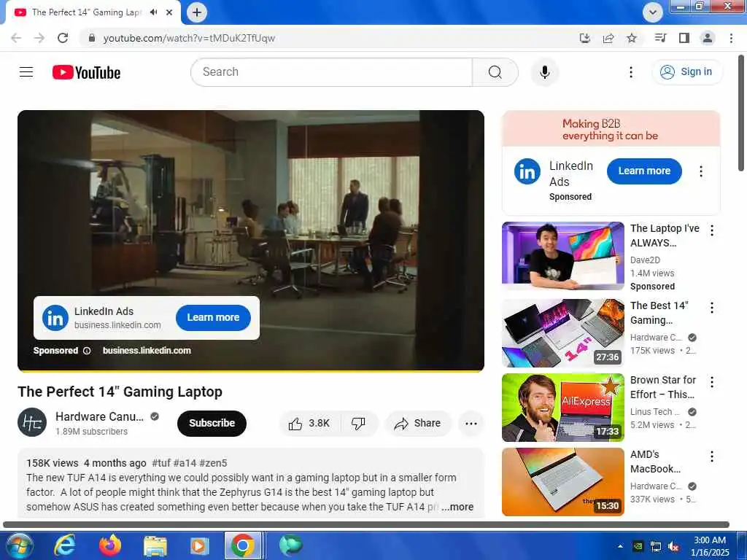Share this video

point(418,424)
